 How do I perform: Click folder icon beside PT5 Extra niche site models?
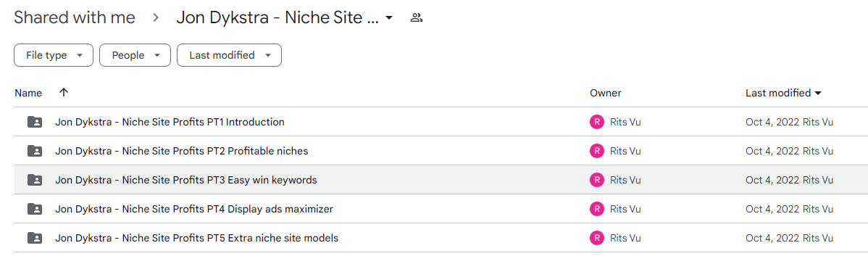[35, 238]
